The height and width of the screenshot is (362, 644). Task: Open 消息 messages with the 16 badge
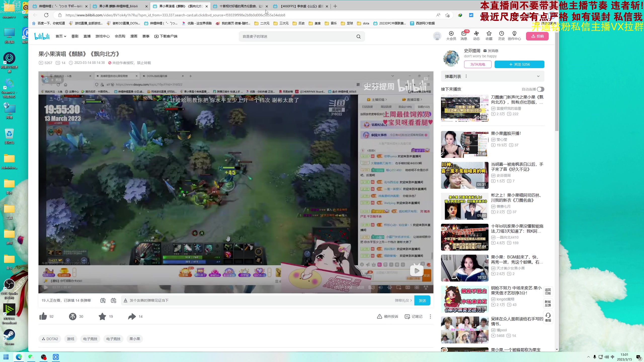point(464,36)
